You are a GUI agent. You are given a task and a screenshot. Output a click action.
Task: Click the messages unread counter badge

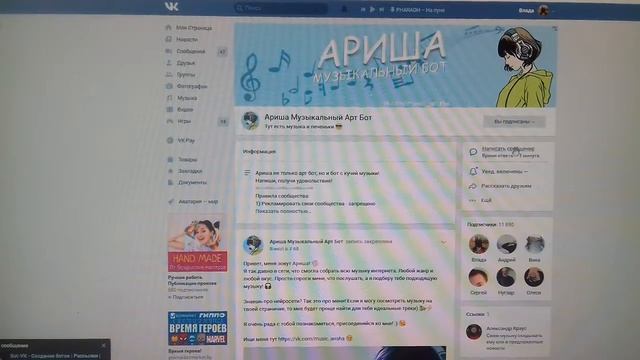tap(222, 52)
